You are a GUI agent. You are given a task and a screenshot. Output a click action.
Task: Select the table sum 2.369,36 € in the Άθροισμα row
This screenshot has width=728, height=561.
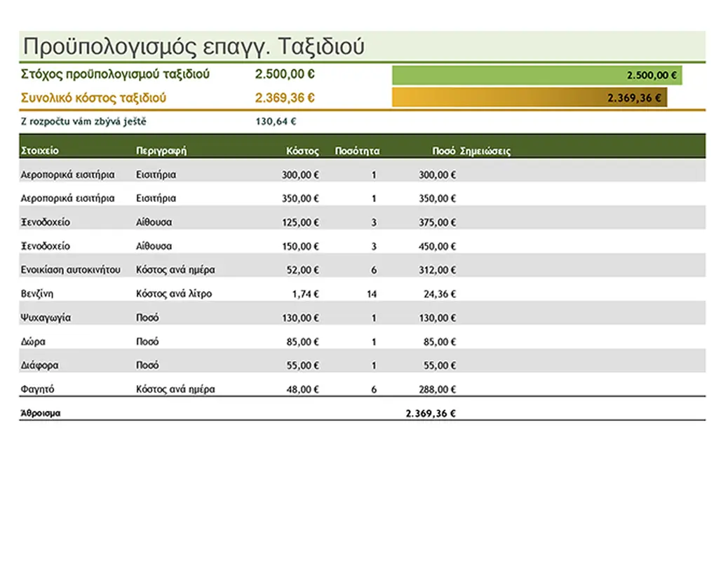click(x=431, y=413)
